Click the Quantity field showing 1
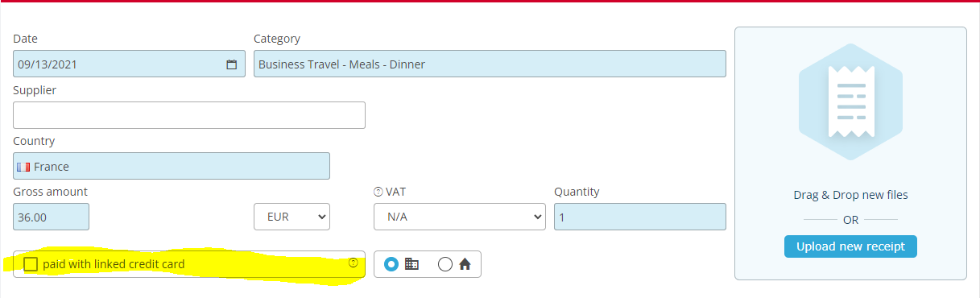This screenshot has height=298, width=980. pyautogui.click(x=640, y=217)
